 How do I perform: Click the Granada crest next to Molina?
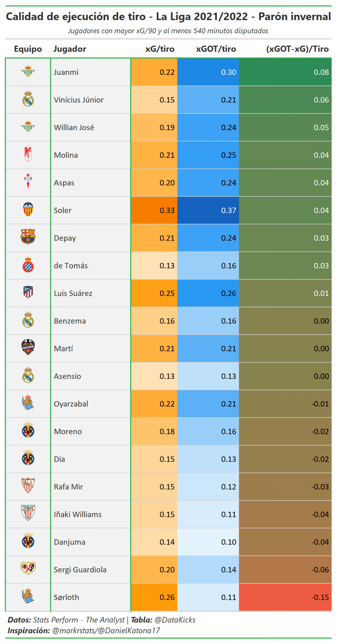(x=28, y=155)
